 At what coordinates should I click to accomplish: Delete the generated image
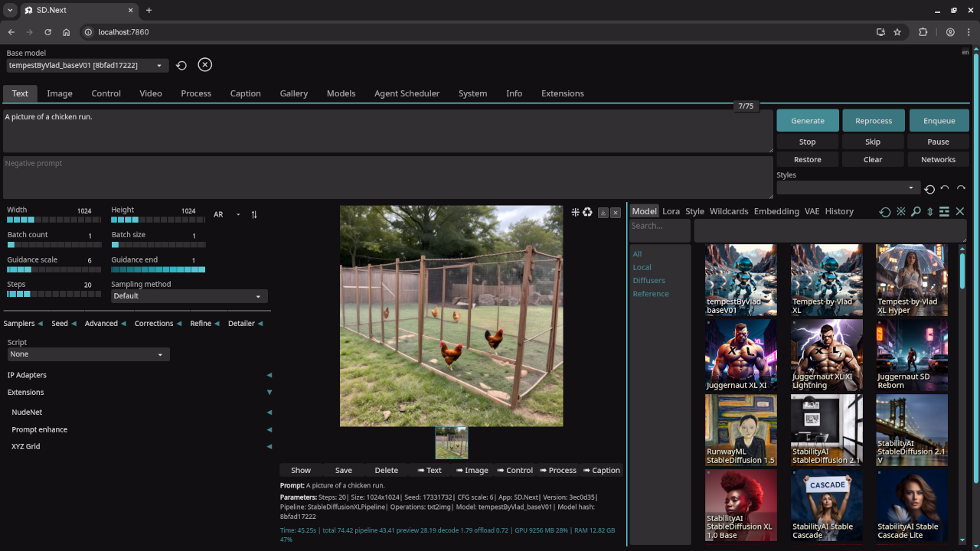coord(386,471)
